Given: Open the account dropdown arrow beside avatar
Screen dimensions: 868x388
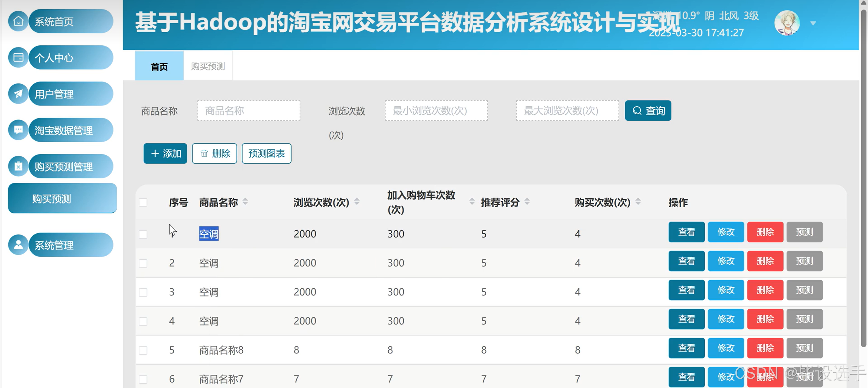Looking at the screenshot, I should (x=813, y=23).
